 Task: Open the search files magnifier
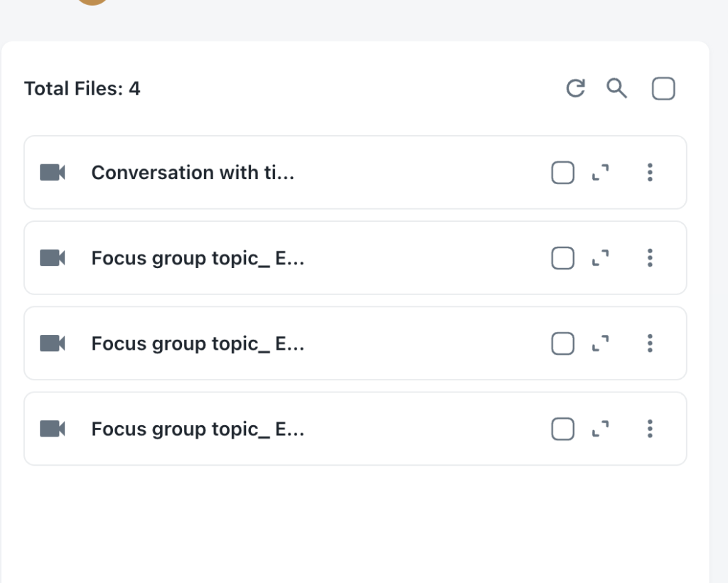[x=616, y=88]
